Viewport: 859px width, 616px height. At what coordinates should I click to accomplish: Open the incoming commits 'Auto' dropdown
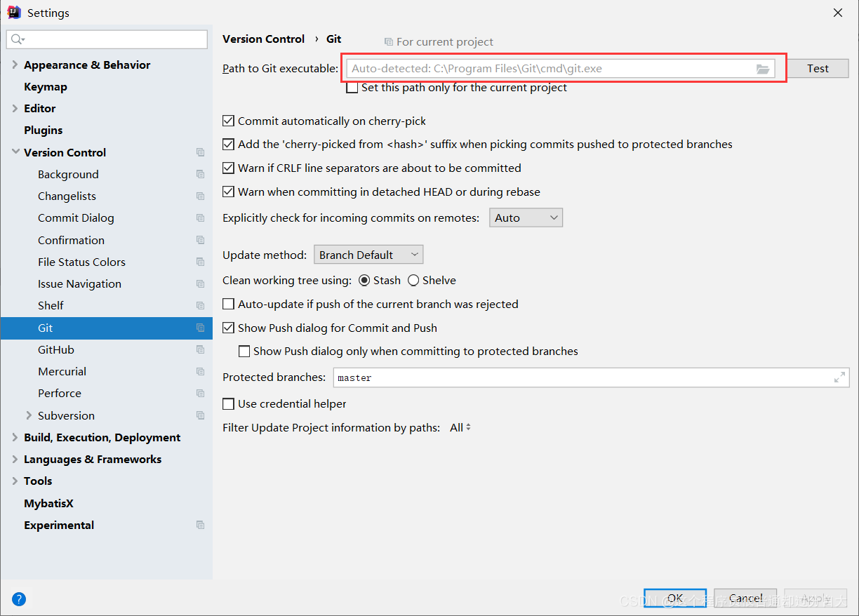tap(526, 217)
